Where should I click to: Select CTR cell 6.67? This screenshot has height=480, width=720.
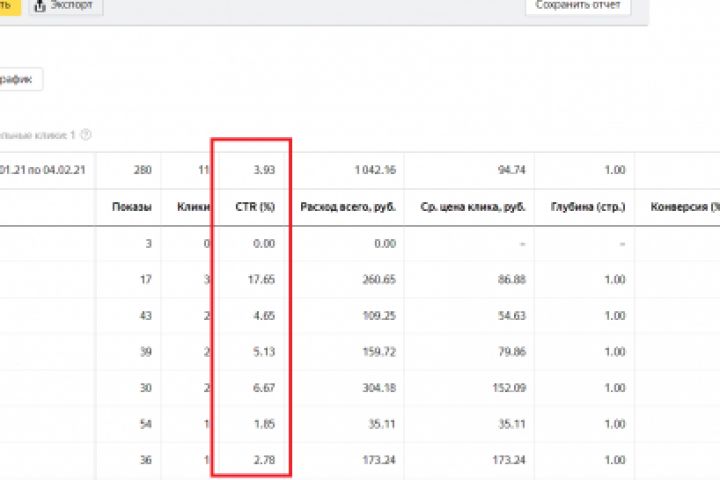point(264,388)
